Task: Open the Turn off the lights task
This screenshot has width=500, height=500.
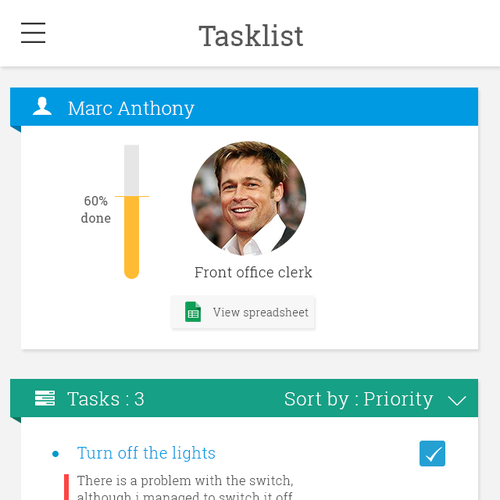Action: [146, 453]
